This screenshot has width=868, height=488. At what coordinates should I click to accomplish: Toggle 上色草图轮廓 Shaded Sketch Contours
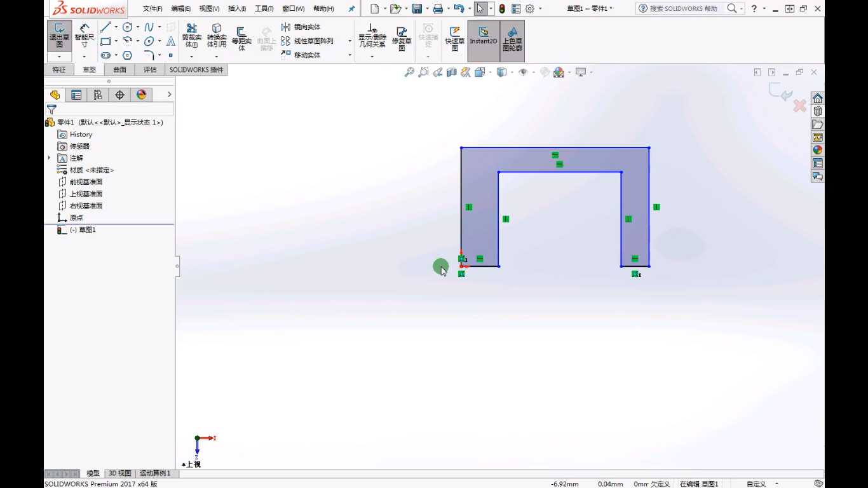tap(512, 41)
